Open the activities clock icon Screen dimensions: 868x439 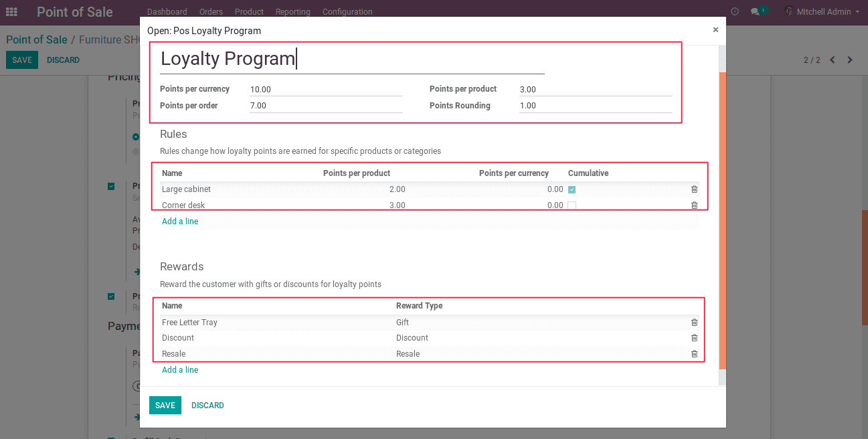pos(735,11)
